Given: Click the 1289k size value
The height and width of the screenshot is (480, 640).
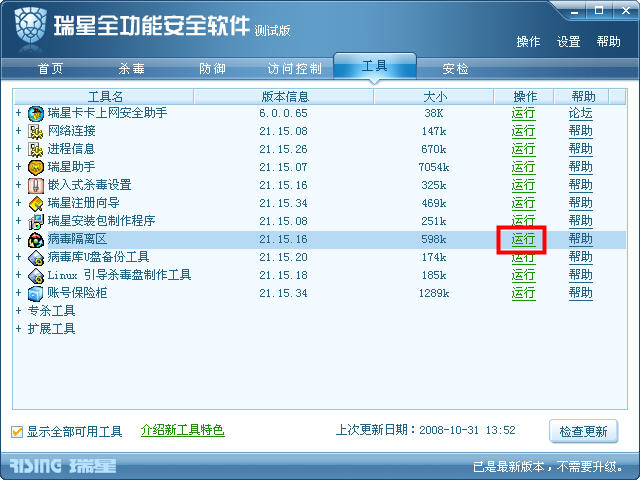Looking at the screenshot, I should click(434, 293).
